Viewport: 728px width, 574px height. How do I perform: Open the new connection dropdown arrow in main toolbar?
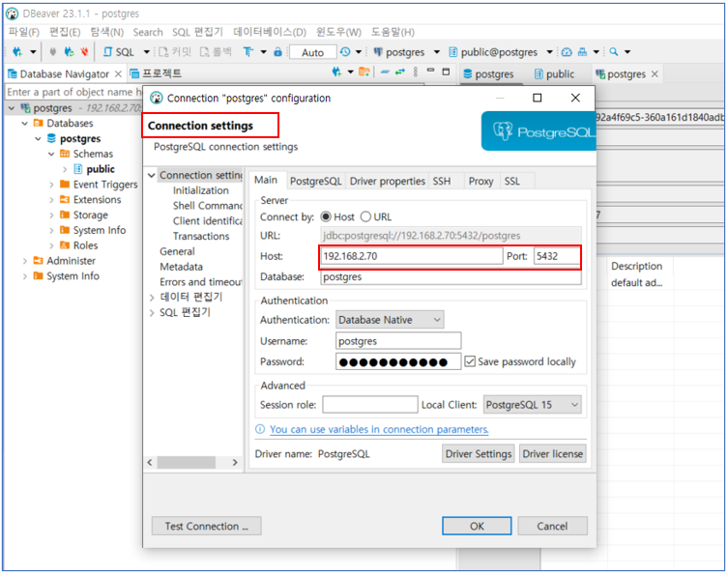[x=33, y=52]
